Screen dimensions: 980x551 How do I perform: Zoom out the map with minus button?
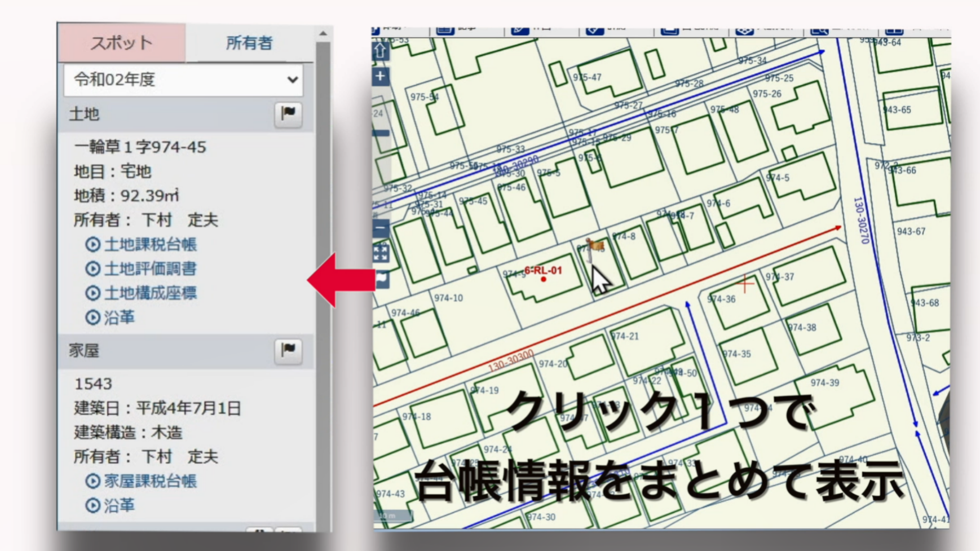click(381, 228)
